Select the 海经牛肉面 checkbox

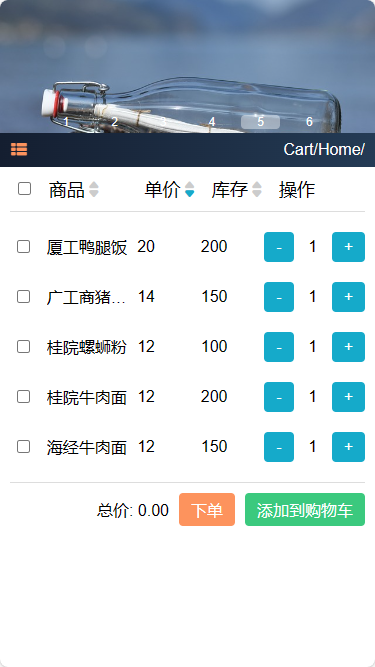tap(23, 447)
